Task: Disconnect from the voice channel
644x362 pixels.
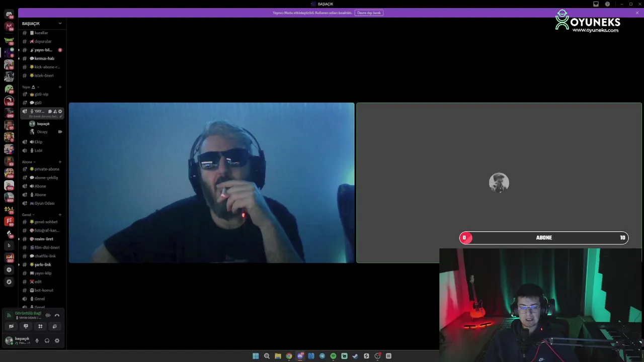Action: click(57, 315)
